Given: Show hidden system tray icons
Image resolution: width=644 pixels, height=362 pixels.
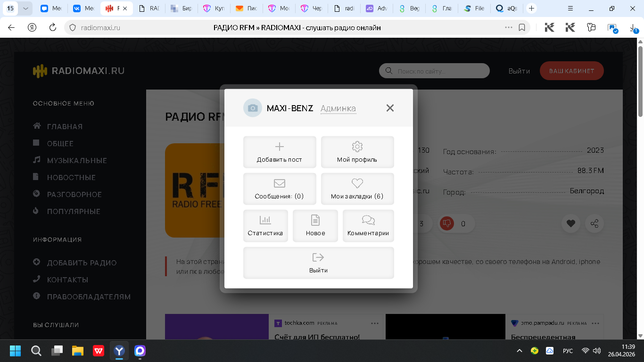Looking at the screenshot, I should 520,351.
